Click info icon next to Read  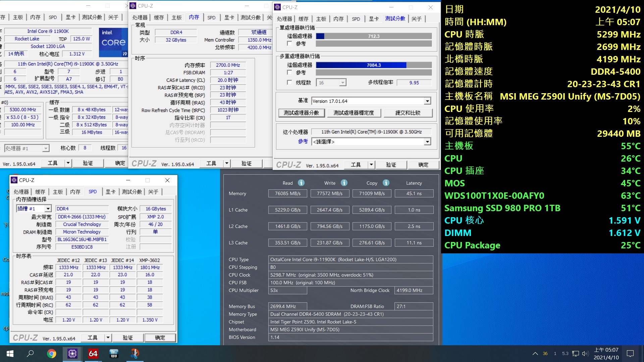[x=301, y=183]
